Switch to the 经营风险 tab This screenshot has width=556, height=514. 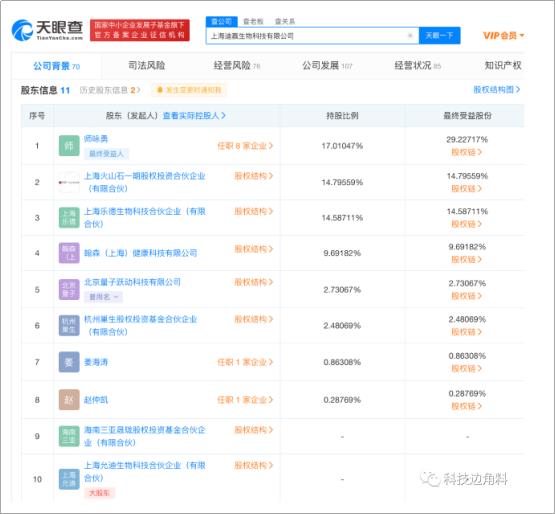[x=237, y=66]
